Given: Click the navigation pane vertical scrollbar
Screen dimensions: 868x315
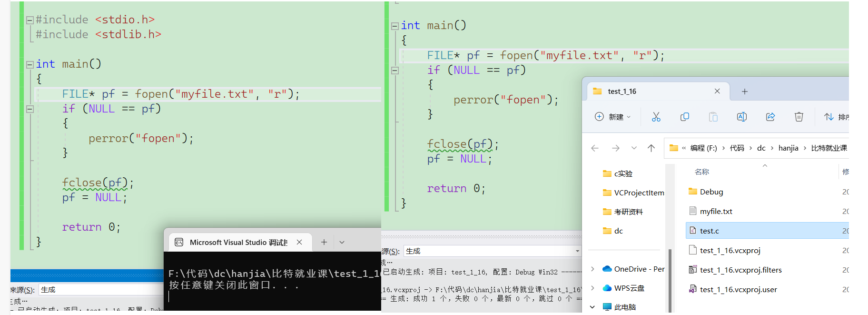Looking at the screenshot, I should [670, 281].
